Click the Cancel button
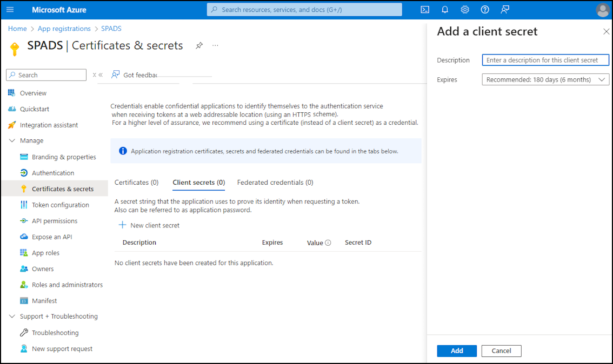Screen dimensions: 613x364 pos(501,350)
